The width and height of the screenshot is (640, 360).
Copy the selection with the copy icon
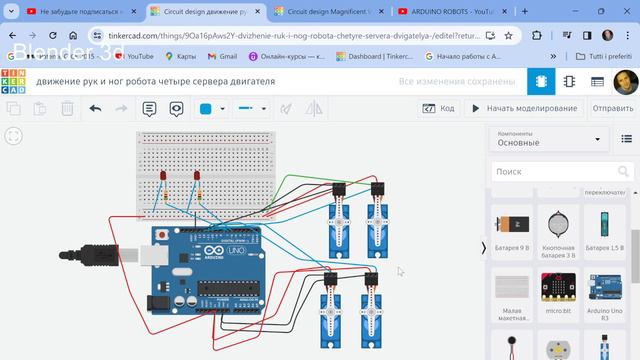point(13,109)
